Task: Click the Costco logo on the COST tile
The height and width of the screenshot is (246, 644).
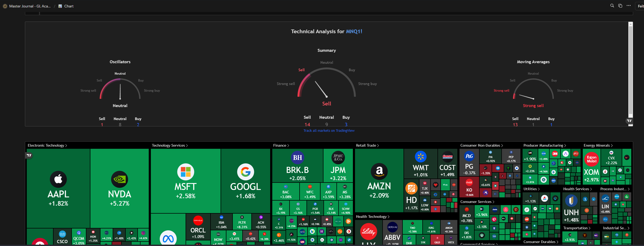Action: [448, 157]
